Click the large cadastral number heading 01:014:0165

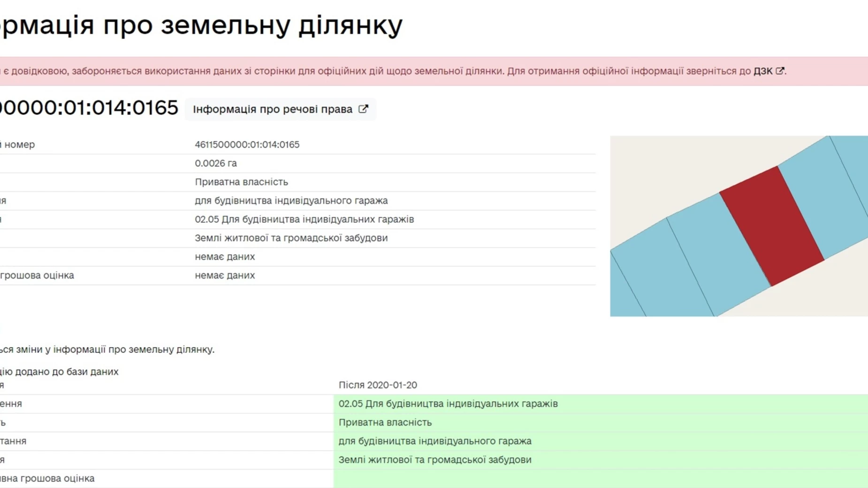[121, 108]
